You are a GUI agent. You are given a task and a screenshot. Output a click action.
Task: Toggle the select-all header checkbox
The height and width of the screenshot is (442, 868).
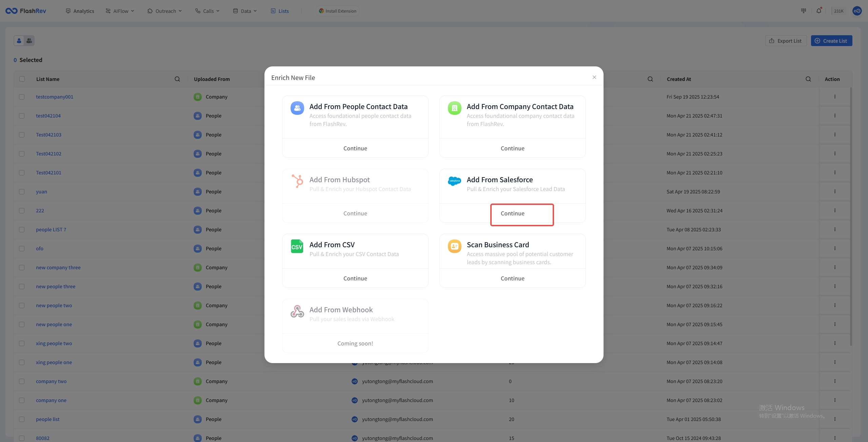22,79
